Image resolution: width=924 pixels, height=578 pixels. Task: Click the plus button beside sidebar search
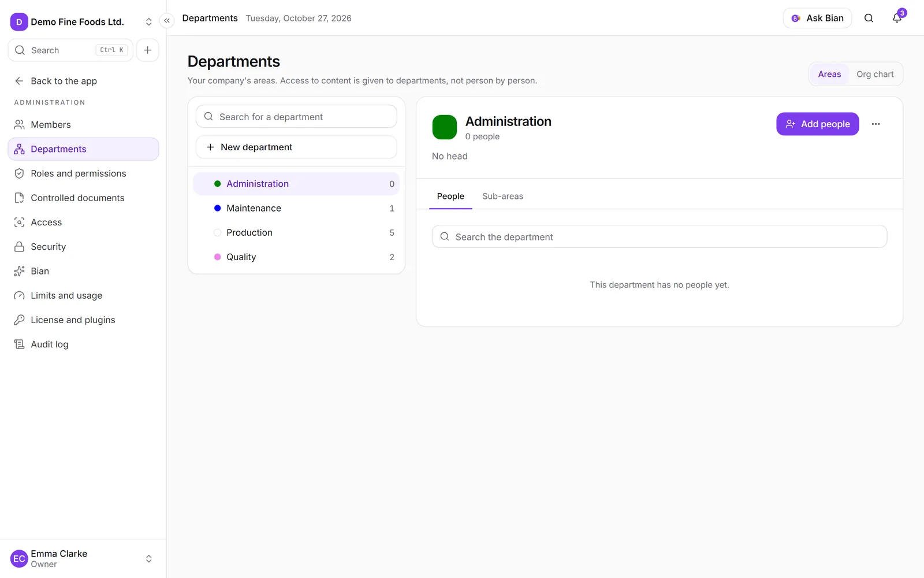pos(147,50)
